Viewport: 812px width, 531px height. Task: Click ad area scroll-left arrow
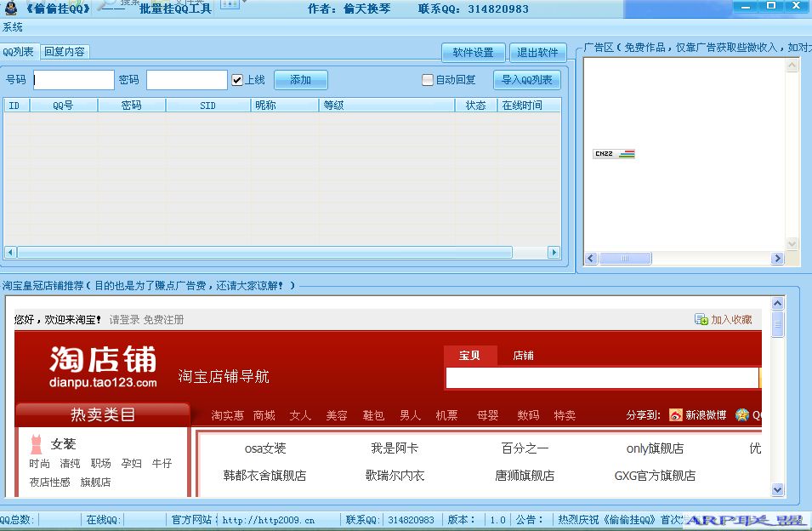pyautogui.click(x=592, y=258)
